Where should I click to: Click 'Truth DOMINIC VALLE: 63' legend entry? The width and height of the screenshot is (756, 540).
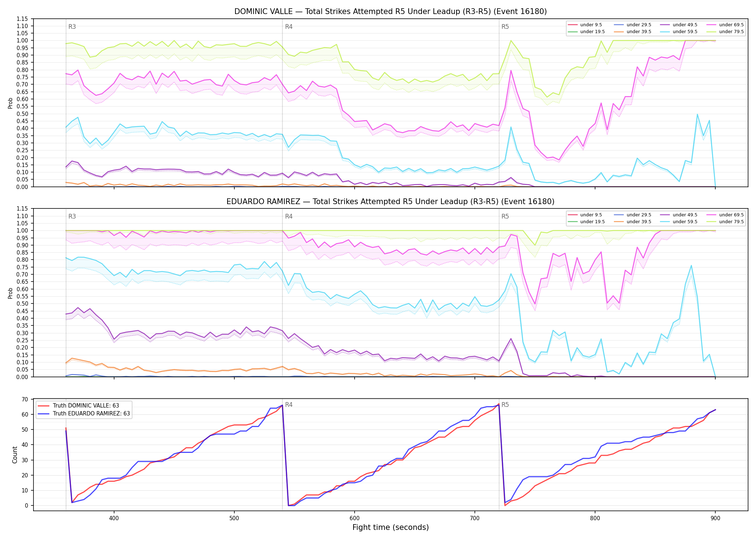coord(86,406)
